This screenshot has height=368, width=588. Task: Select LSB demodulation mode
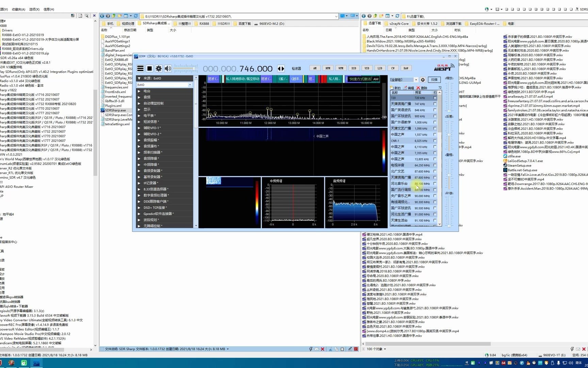(380, 68)
